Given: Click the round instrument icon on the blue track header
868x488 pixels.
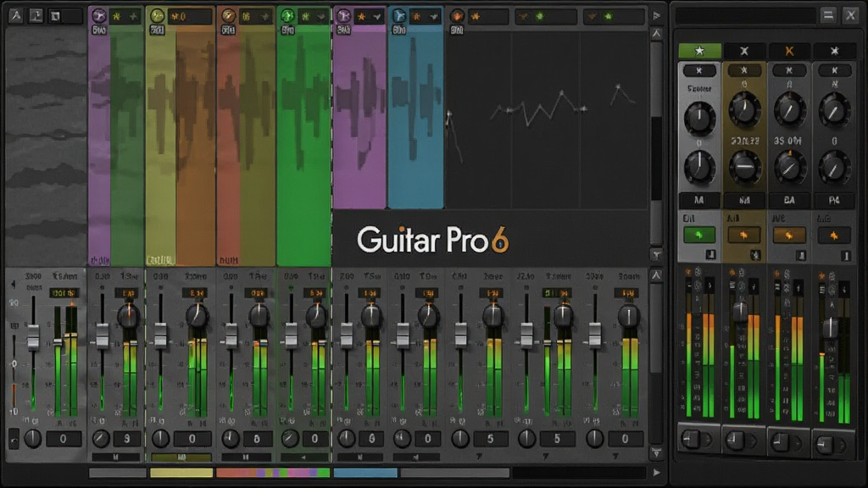Looking at the screenshot, I should pyautogui.click(x=398, y=16).
